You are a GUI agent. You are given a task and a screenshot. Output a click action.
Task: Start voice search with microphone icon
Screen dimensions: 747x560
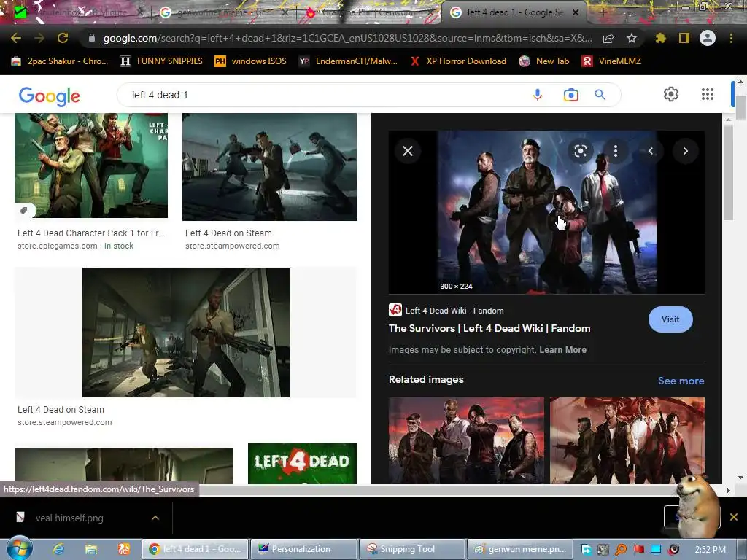538,95
